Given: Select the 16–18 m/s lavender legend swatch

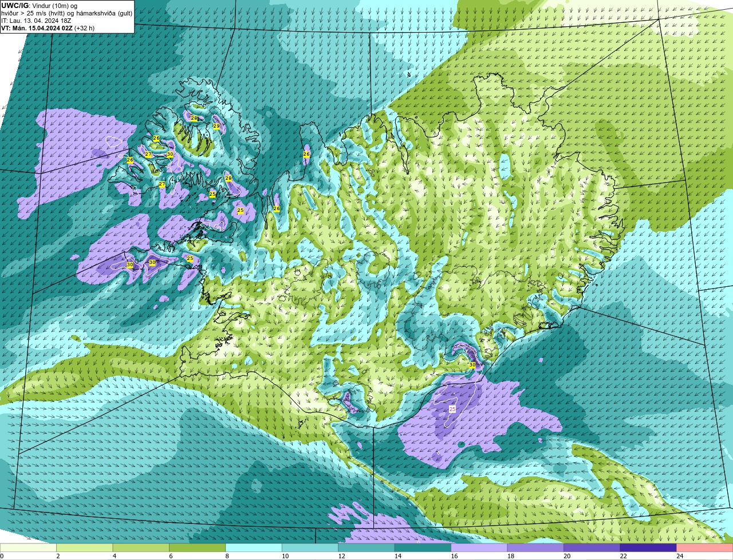Looking at the screenshot, I should (479, 547).
